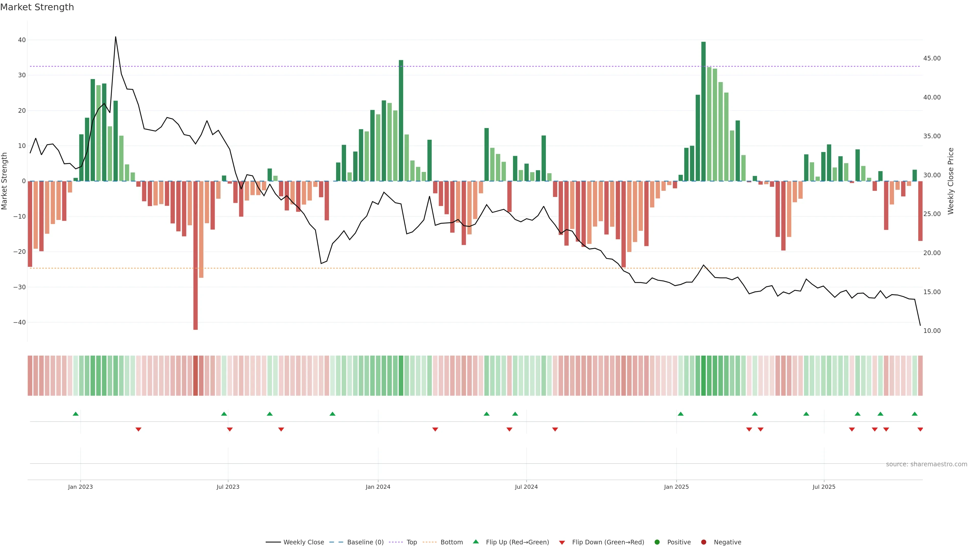Click the Jan 2024 x-axis label
Viewport: 980px width, 551px height.
click(x=378, y=487)
